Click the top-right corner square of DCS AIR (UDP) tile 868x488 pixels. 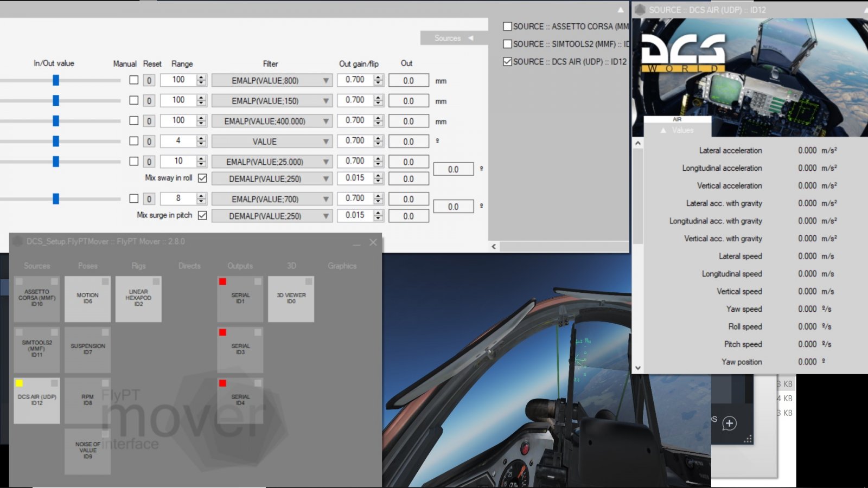pos(54,383)
